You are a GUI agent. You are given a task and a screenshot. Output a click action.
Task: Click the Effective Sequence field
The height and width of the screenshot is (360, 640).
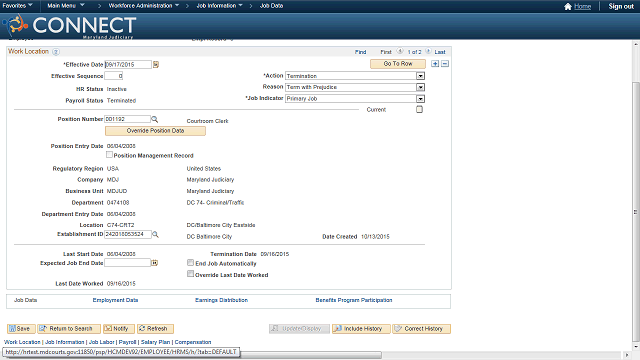point(113,76)
